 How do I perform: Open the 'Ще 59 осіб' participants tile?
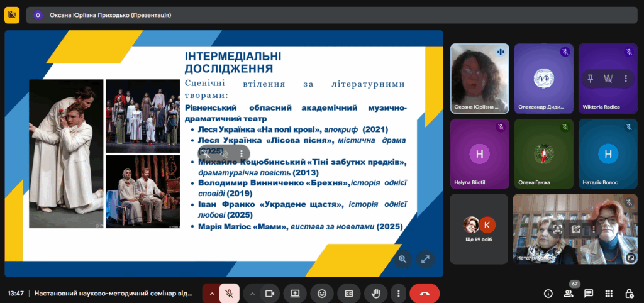479,229
